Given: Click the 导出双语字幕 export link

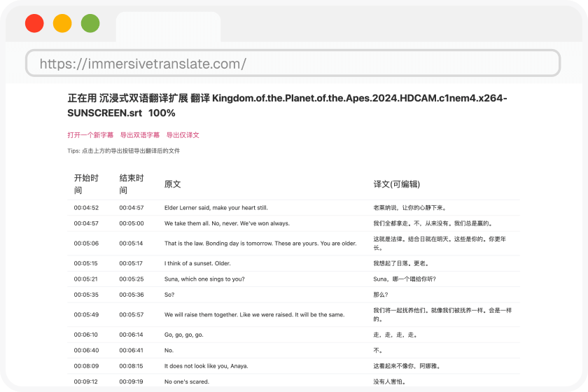Looking at the screenshot, I should click(x=140, y=135).
